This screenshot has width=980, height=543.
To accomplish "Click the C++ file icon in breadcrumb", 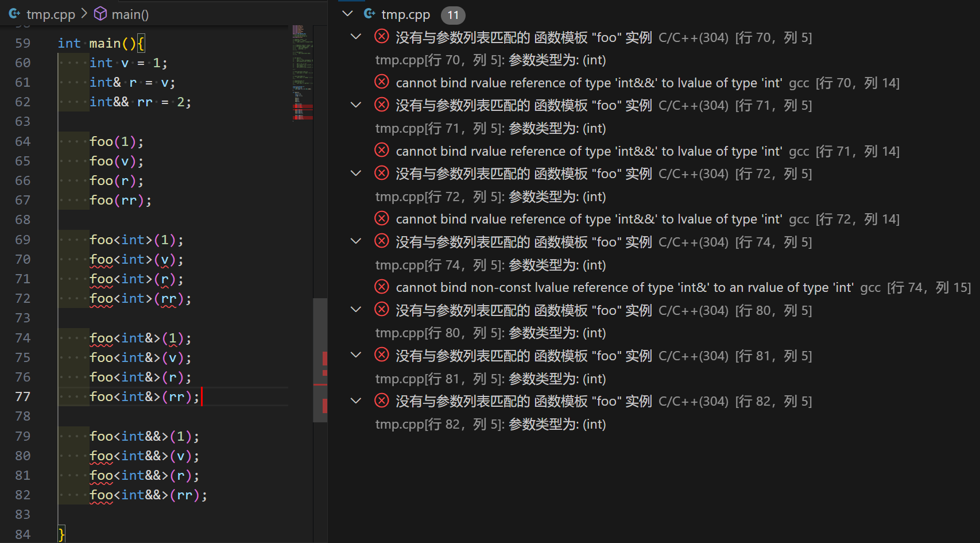I will coord(14,13).
